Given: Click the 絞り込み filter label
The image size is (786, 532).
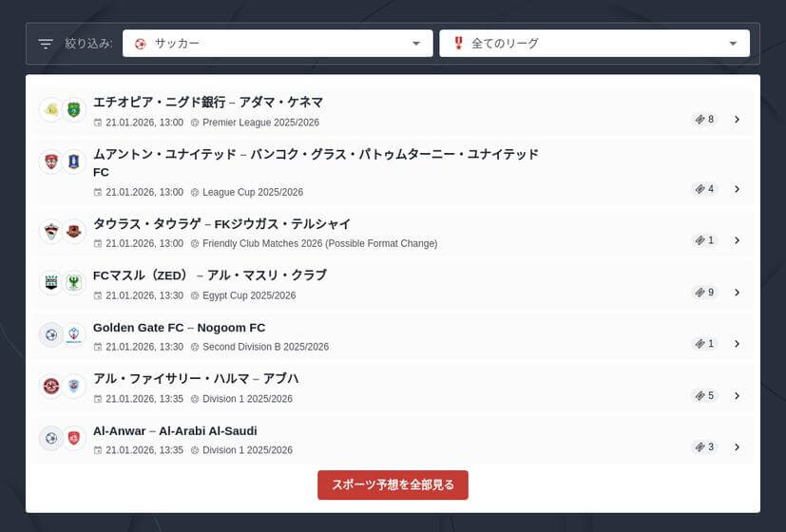Looking at the screenshot, I should tap(88, 44).
